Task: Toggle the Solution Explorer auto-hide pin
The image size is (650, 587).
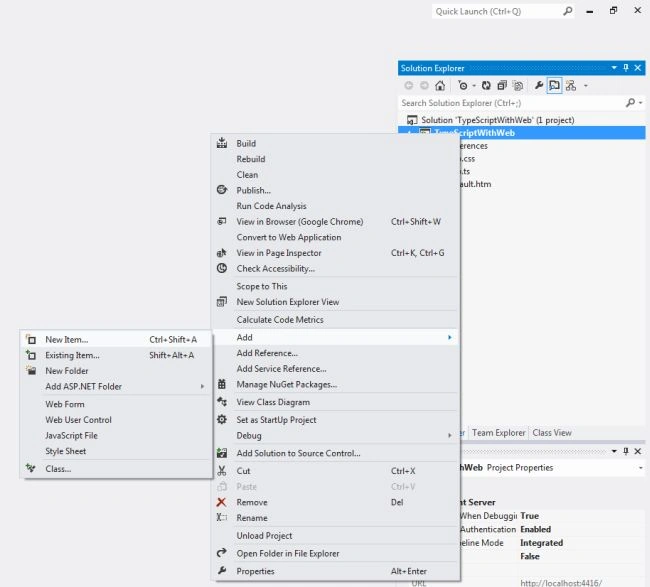Action: tap(626, 68)
